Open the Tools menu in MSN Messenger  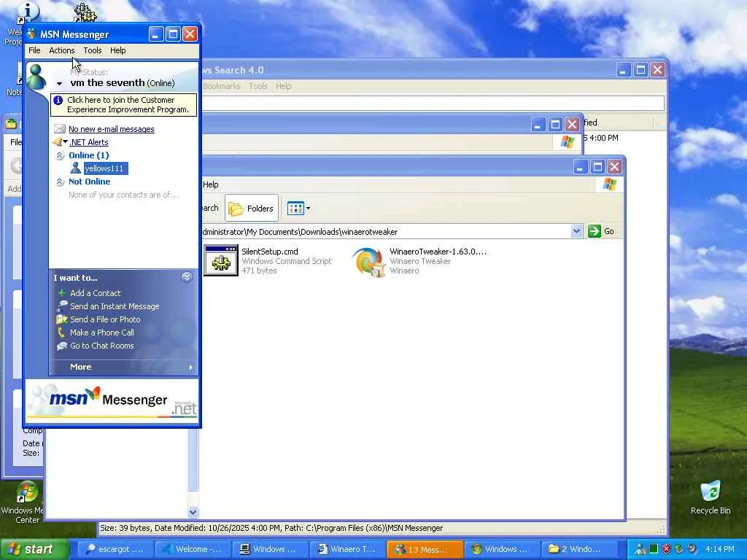93,50
